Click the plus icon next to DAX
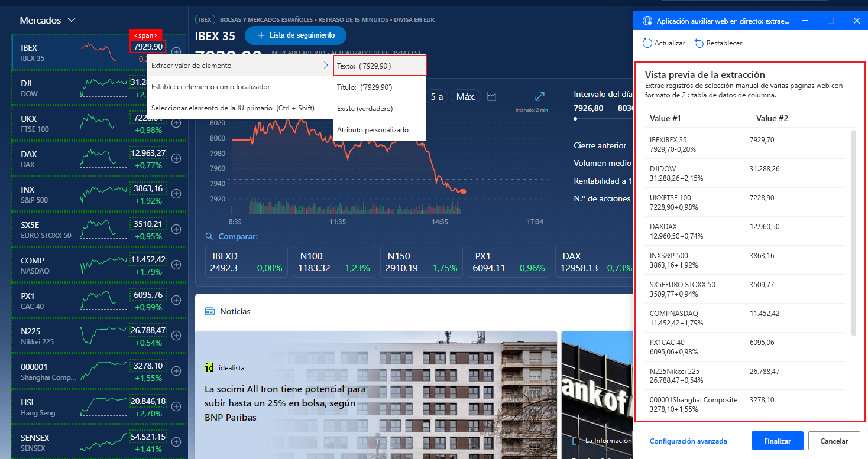This screenshot has height=459, width=868. pos(176,158)
